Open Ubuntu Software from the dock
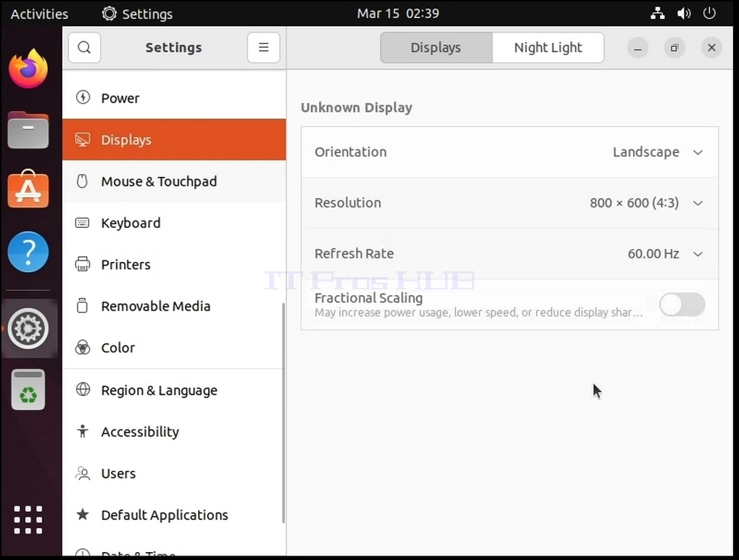Viewport: 739px width, 560px height. point(28,189)
